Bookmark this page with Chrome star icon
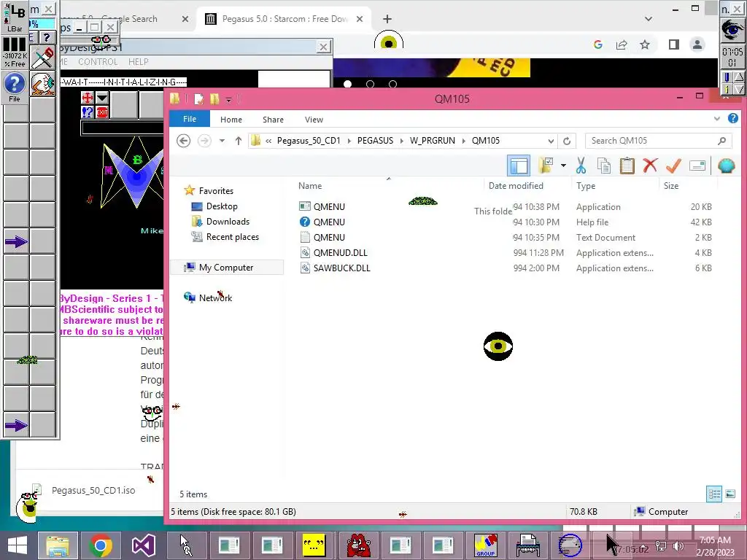This screenshot has height=560, width=747. [645, 44]
